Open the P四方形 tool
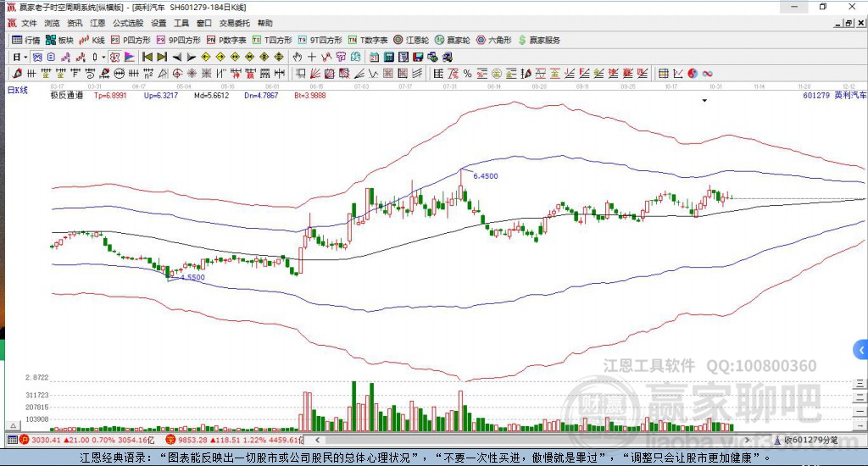Screen dimensions: 868x466 [131, 40]
